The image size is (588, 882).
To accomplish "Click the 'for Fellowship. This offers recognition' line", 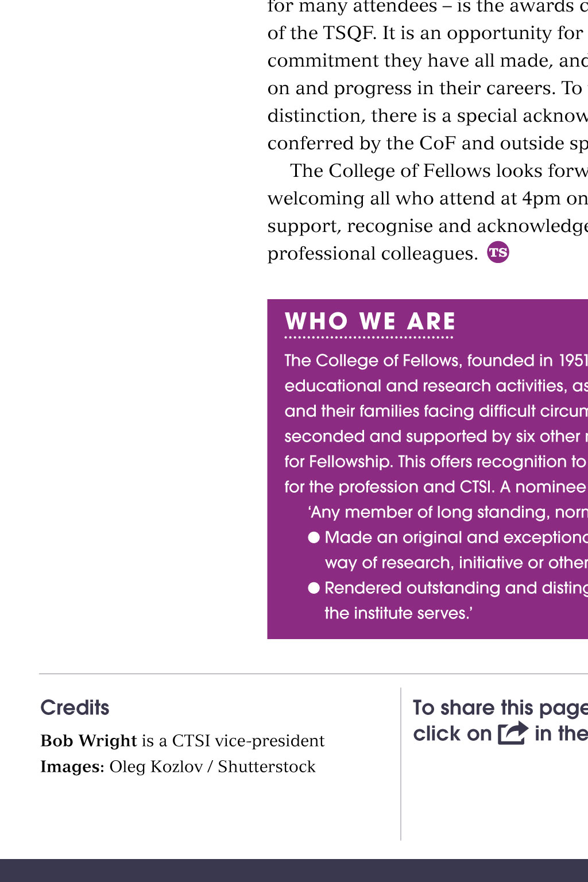I will 436,462.
